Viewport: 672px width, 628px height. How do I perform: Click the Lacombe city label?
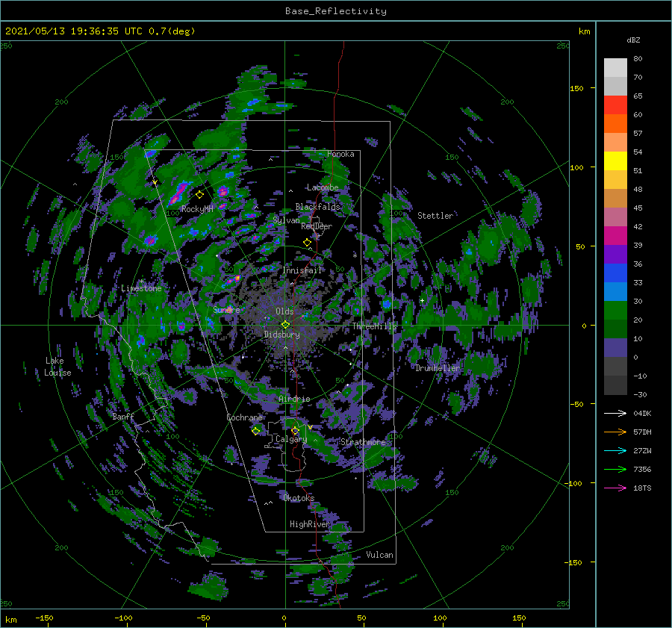323,187
